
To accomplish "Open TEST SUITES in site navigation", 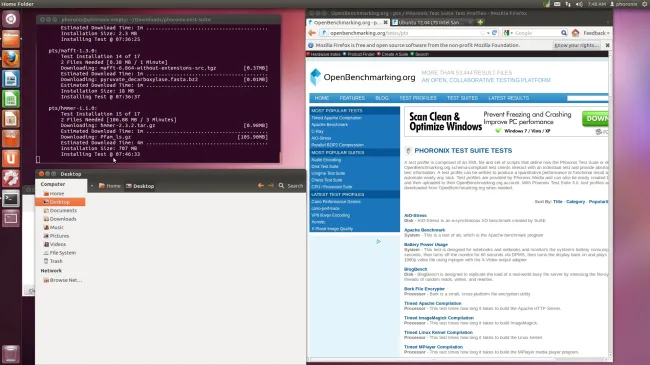I will [462, 98].
